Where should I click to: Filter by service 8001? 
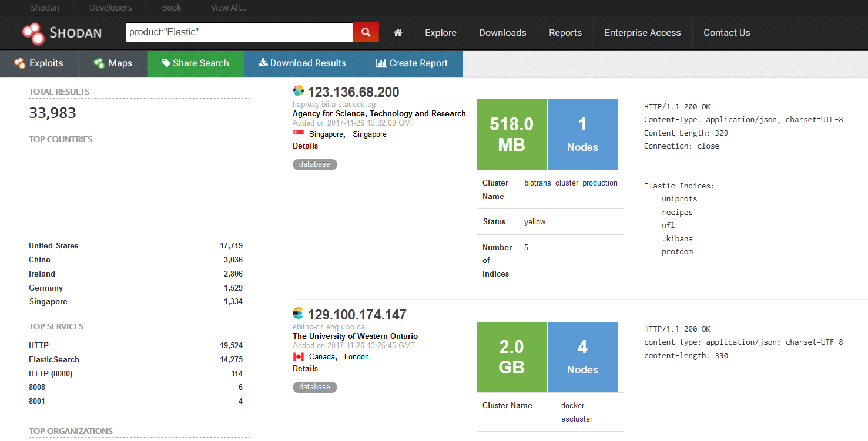(x=37, y=401)
